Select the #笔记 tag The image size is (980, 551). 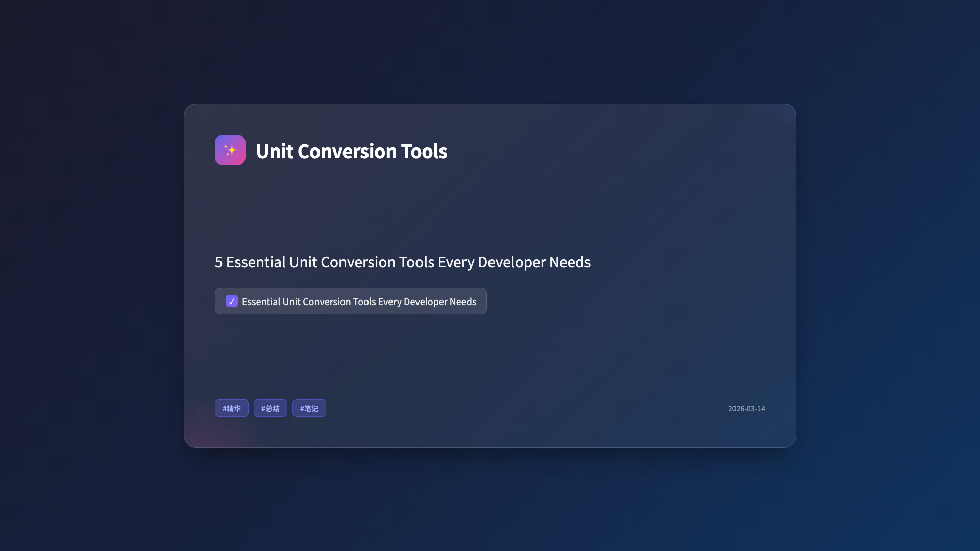(x=309, y=408)
